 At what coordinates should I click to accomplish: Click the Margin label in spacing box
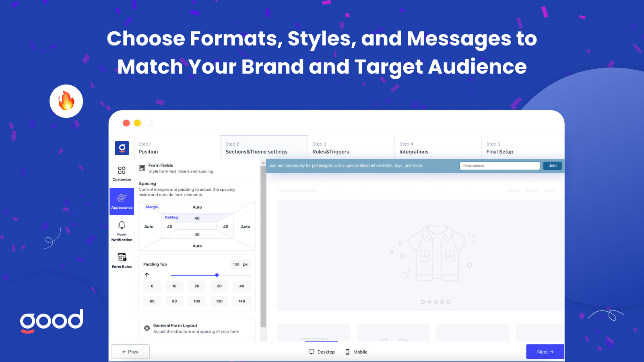pyautogui.click(x=152, y=207)
